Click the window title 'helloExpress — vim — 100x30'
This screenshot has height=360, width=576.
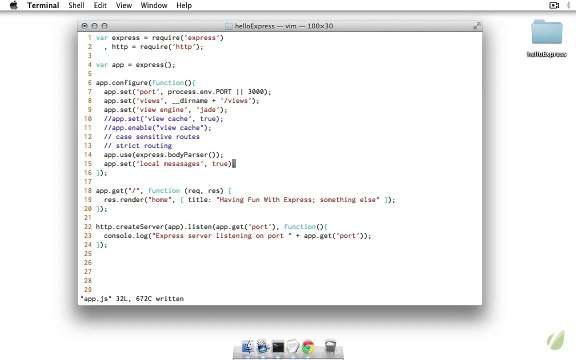284,26
